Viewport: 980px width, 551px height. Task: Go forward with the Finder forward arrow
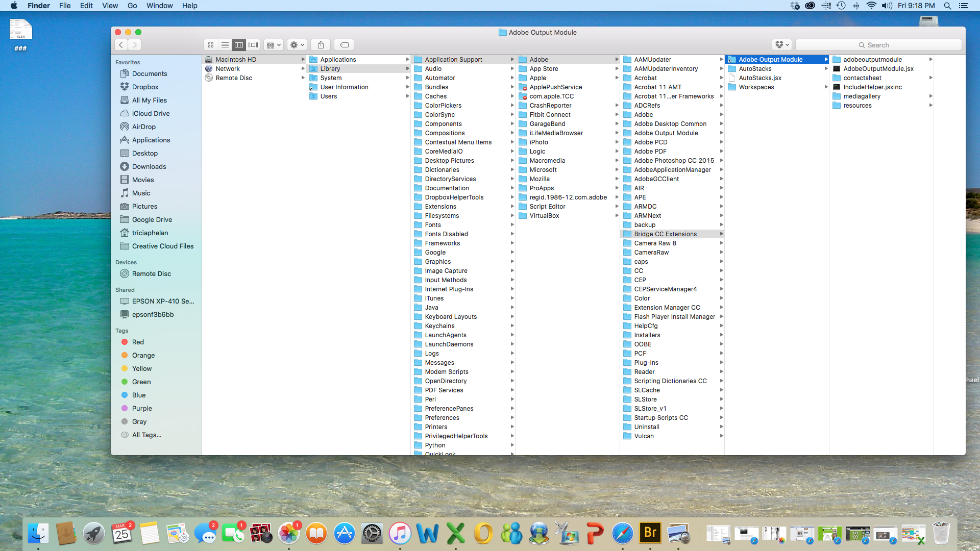click(x=135, y=45)
